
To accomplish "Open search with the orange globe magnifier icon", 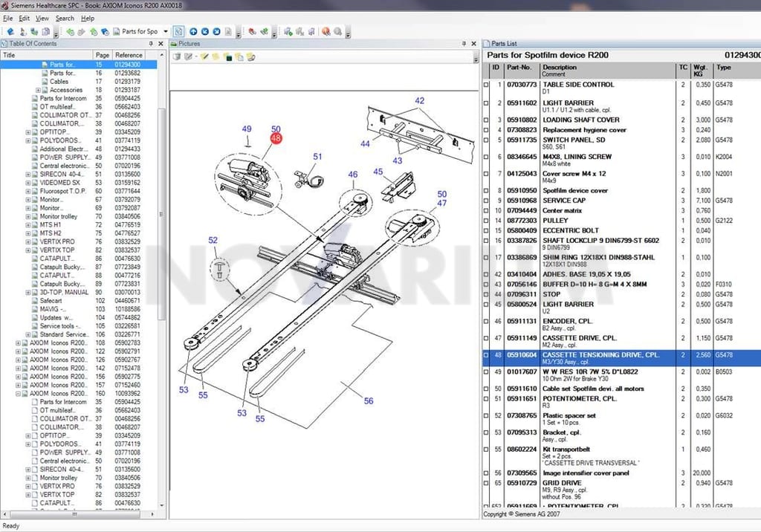I will pyautogui.click(x=326, y=31).
